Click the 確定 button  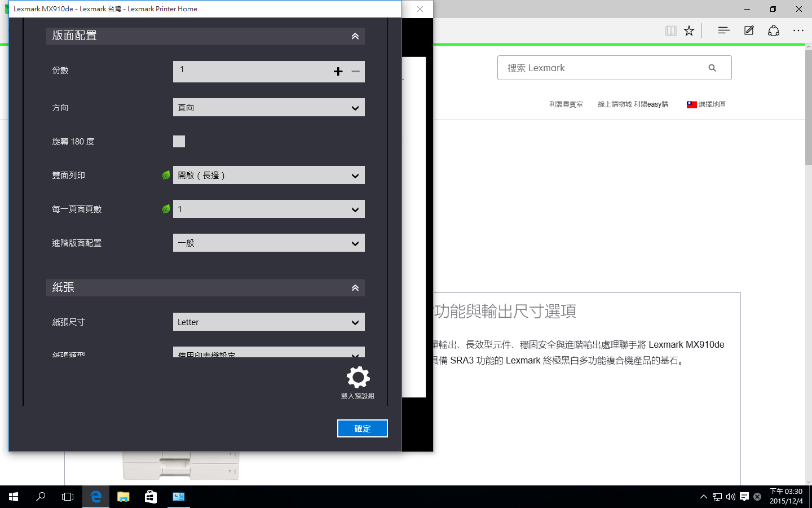tap(363, 428)
